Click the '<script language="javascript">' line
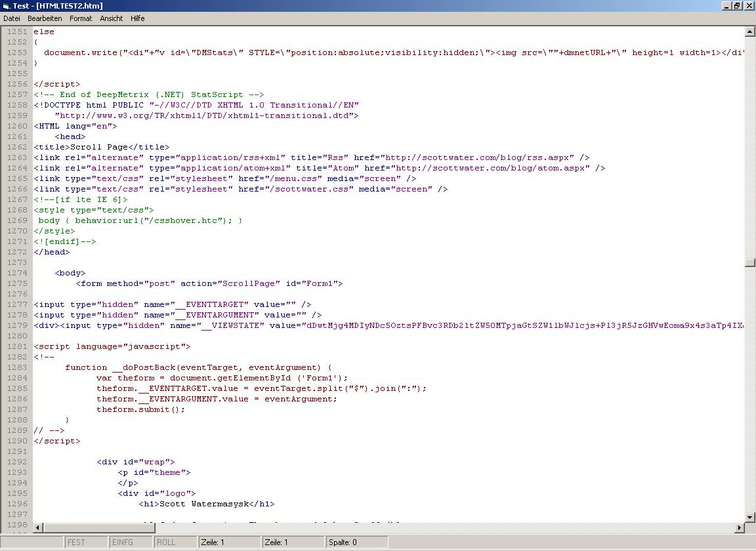This screenshot has height=551, width=756. 112,346
